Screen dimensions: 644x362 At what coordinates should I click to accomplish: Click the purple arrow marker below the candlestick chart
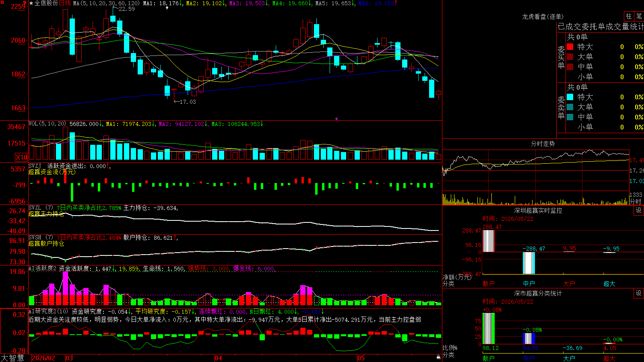pos(336,119)
